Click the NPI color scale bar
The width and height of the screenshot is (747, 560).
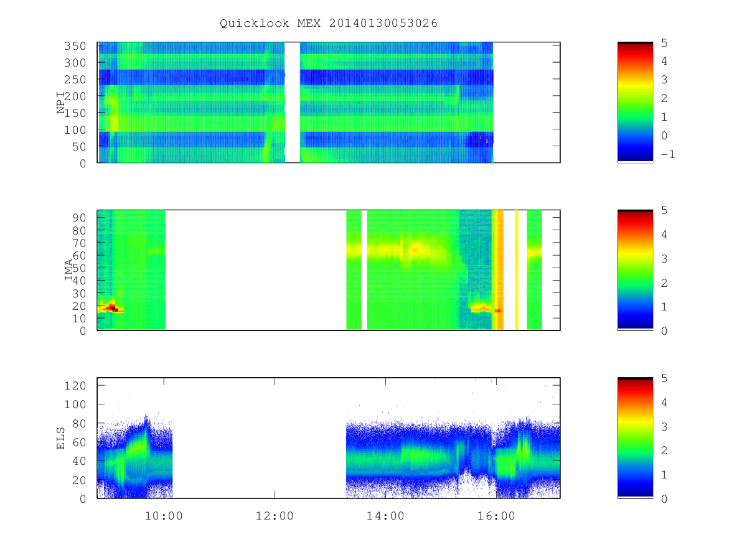pos(635,103)
